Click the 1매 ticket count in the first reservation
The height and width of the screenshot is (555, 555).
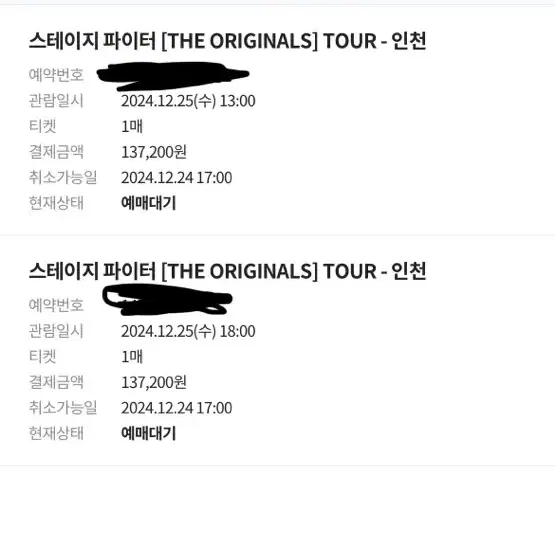coord(132,127)
